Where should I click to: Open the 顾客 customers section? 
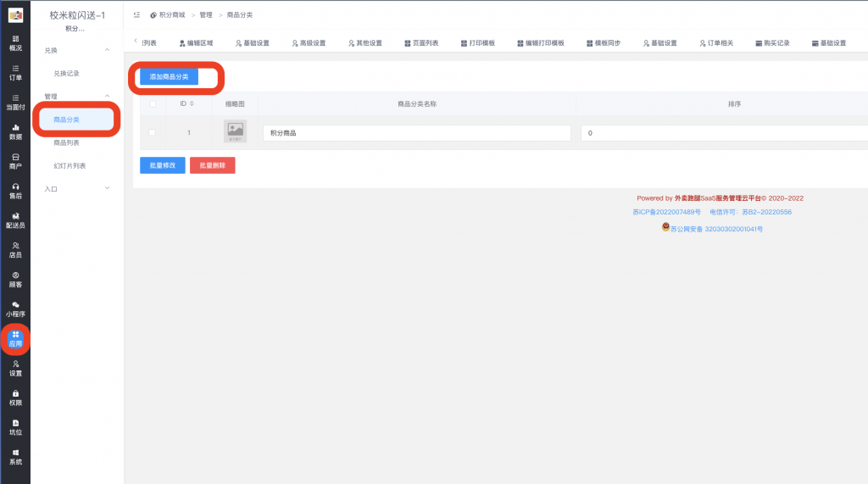(x=15, y=280)
